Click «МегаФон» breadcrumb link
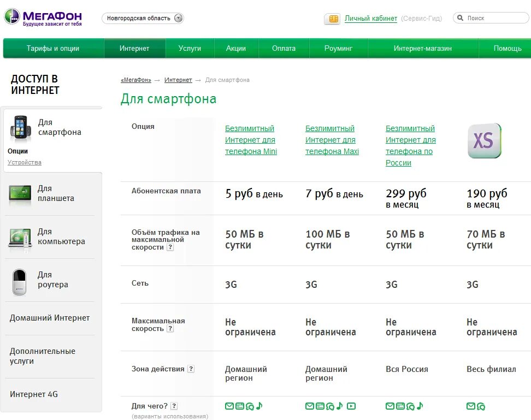Screen dimensions: 531x420 pos(136,80)
